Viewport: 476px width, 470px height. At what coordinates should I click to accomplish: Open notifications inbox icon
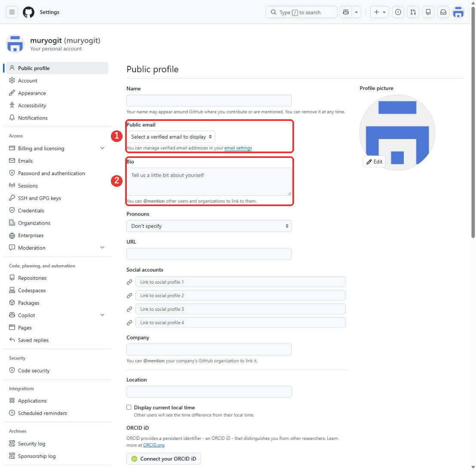443,12
